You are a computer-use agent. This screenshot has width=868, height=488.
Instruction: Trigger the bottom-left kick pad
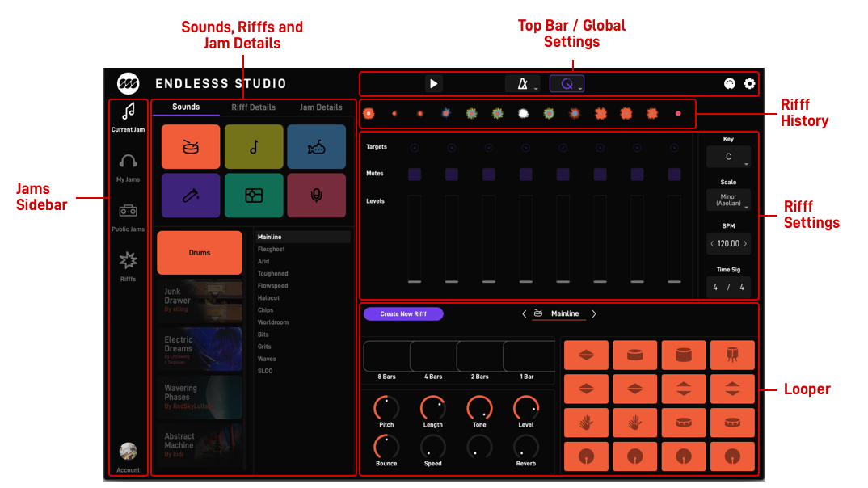[586, 456]
